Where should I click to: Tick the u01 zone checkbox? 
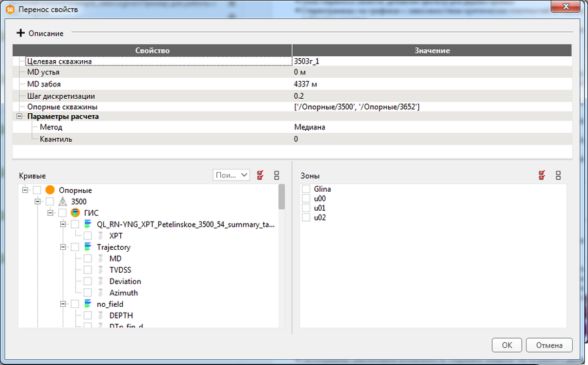[306, 208]
